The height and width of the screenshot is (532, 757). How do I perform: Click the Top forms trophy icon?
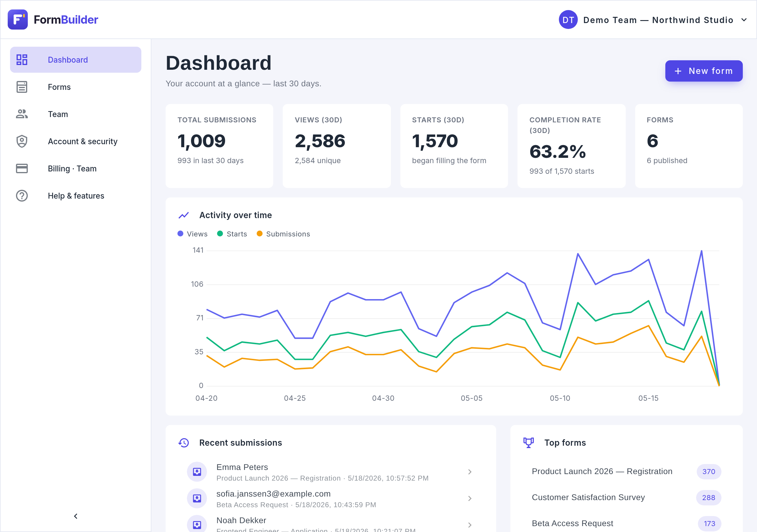coord(528,443)
